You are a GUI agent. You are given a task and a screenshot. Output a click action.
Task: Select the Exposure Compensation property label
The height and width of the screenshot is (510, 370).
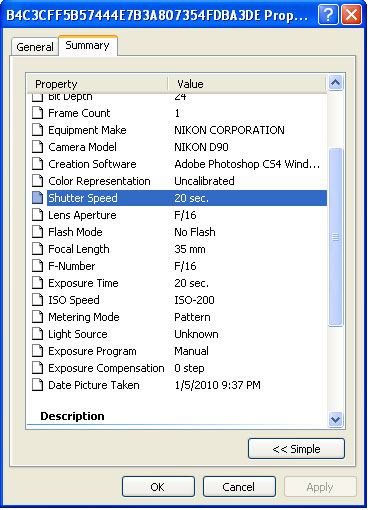[x=106, y=368]
